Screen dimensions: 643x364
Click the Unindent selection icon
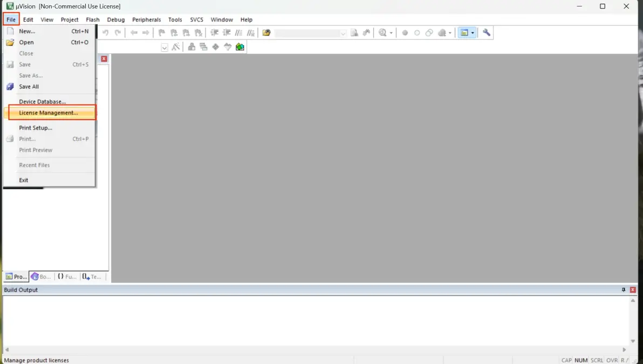[227, 33]
